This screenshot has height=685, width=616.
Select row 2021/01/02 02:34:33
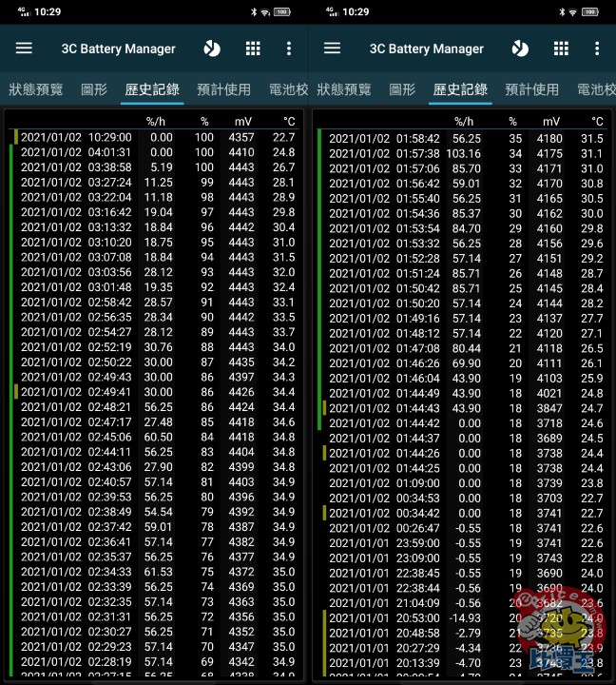155,572
